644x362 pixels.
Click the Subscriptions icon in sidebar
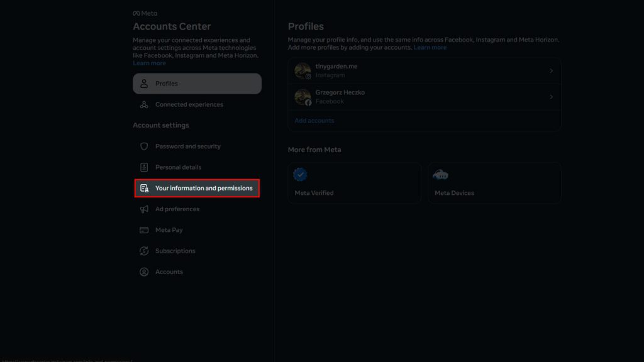click(x=144, y=251)
